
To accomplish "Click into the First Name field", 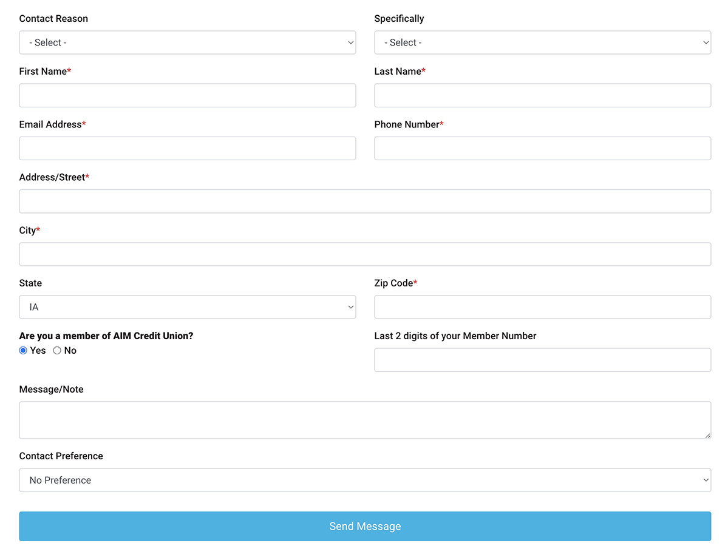I will [x=188, y=95].
